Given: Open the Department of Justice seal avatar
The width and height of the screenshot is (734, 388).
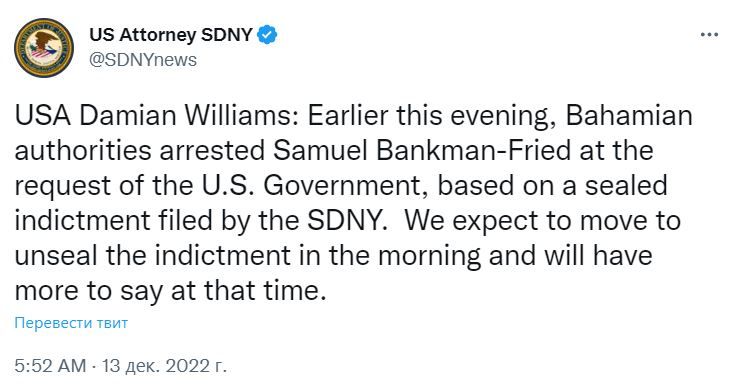Looking at the screenshot, I should tap(44, 48).
